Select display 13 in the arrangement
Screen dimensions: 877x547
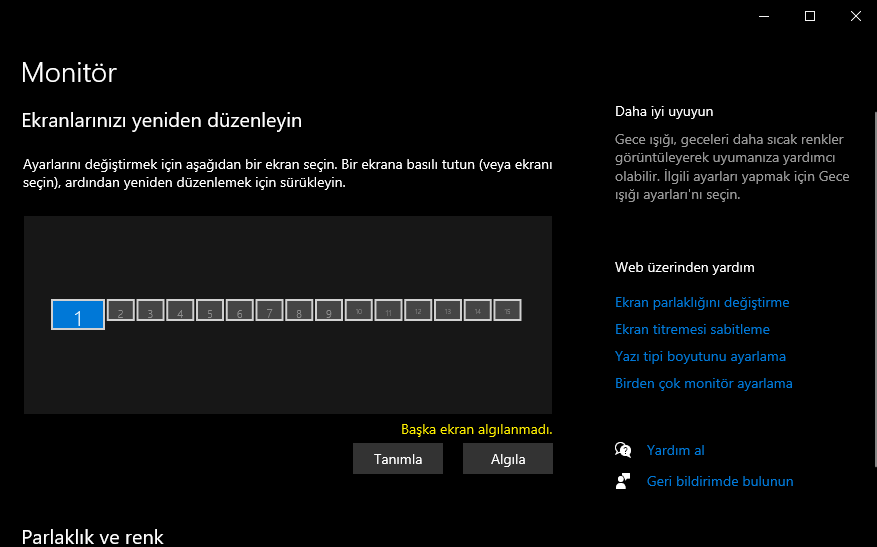tap(448, 310)
